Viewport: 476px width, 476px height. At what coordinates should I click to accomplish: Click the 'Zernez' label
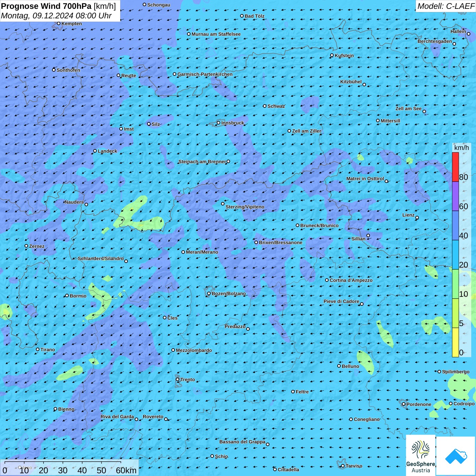tap(37, 246)
